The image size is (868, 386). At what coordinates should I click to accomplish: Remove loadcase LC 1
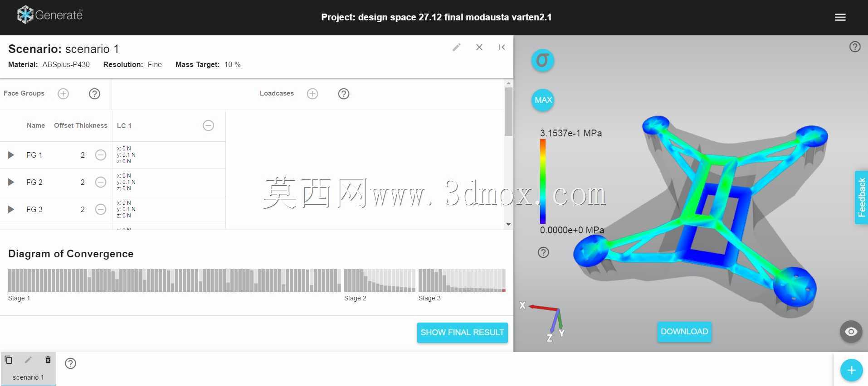click(x=208, y=125)
